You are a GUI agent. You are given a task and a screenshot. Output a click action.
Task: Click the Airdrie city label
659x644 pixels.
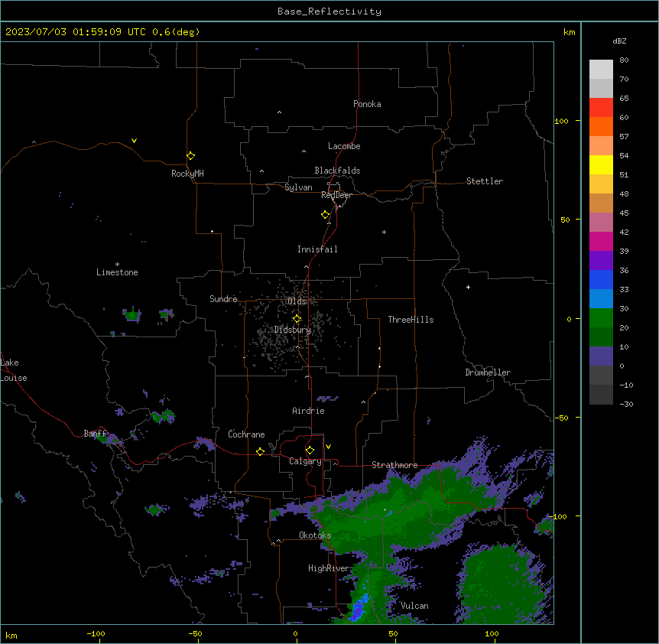click(308, 411)
